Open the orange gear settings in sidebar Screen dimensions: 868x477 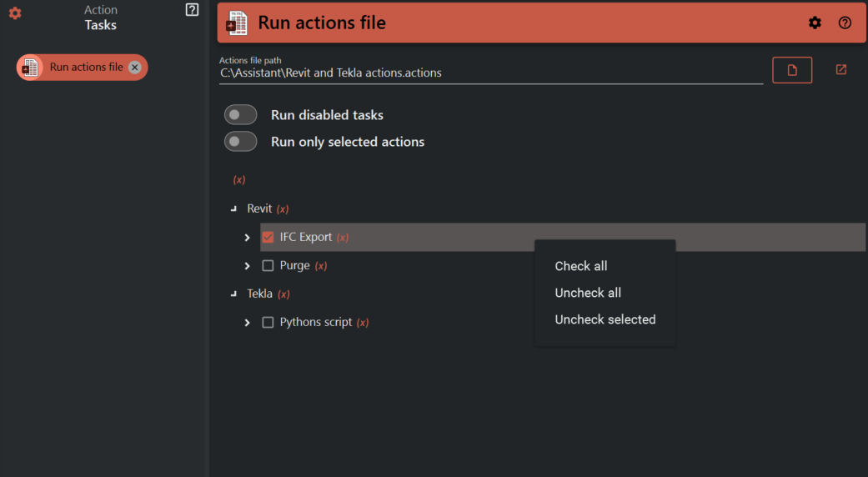point(15,13)
